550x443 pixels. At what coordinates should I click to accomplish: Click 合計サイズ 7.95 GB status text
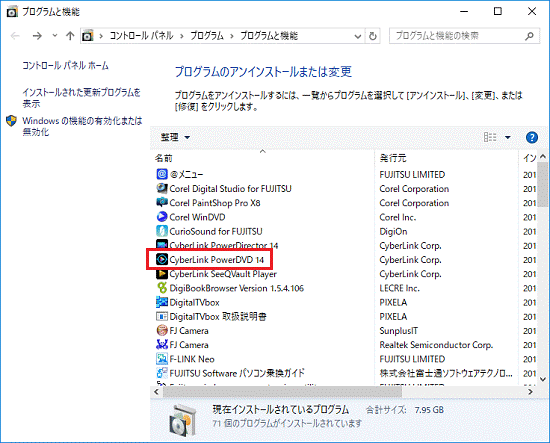click(405, 410)
